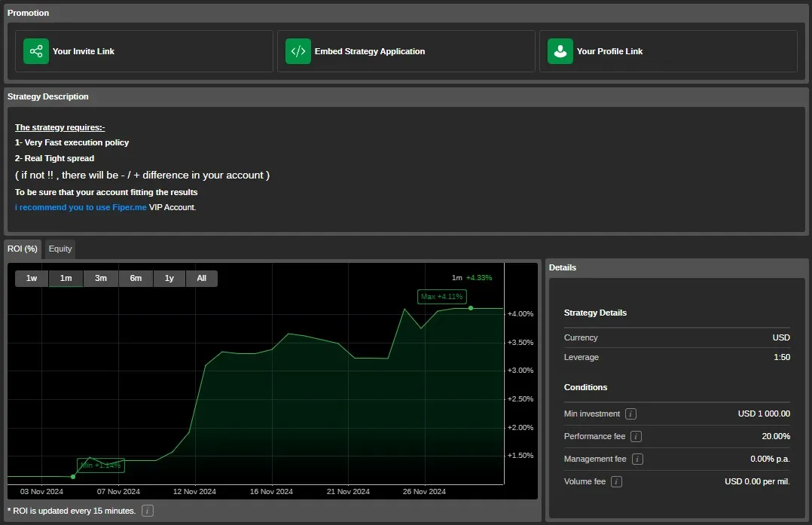Set chart range to 6m
Screen dimensions: 812x525
click(x=136, y=278)
